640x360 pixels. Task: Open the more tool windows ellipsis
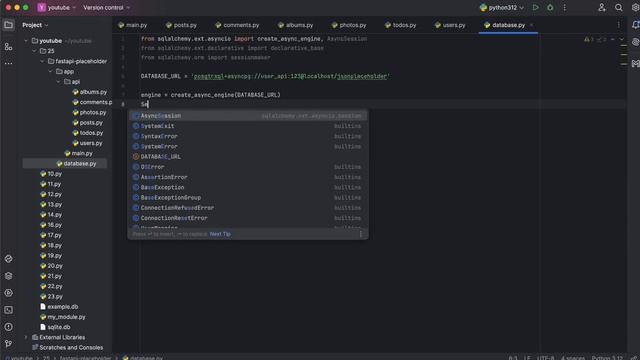8,64
